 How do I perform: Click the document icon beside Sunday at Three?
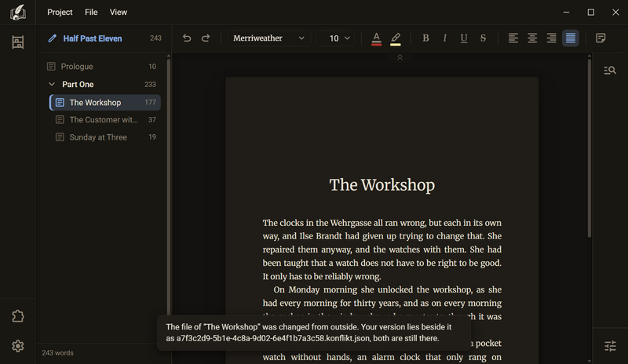(60, 137)
